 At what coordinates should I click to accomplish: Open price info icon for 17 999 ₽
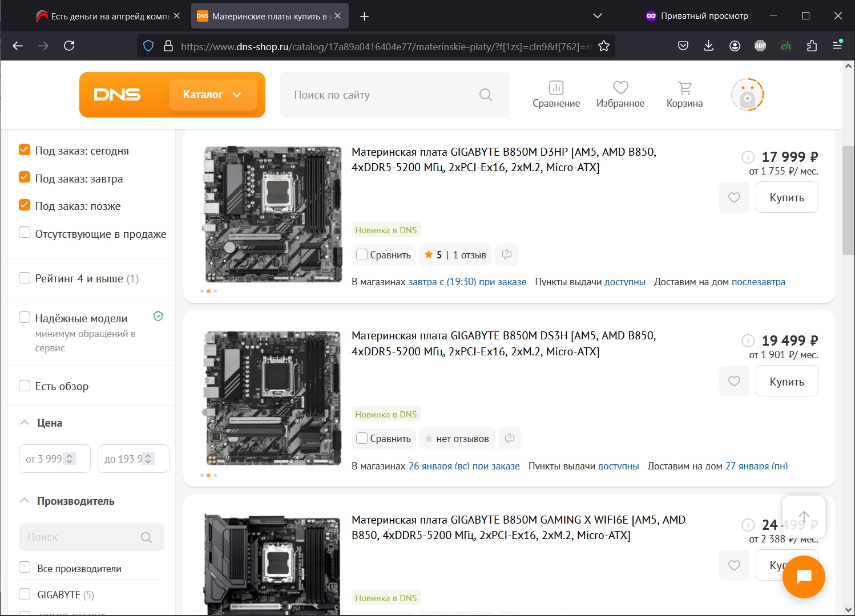coord(748,157)
